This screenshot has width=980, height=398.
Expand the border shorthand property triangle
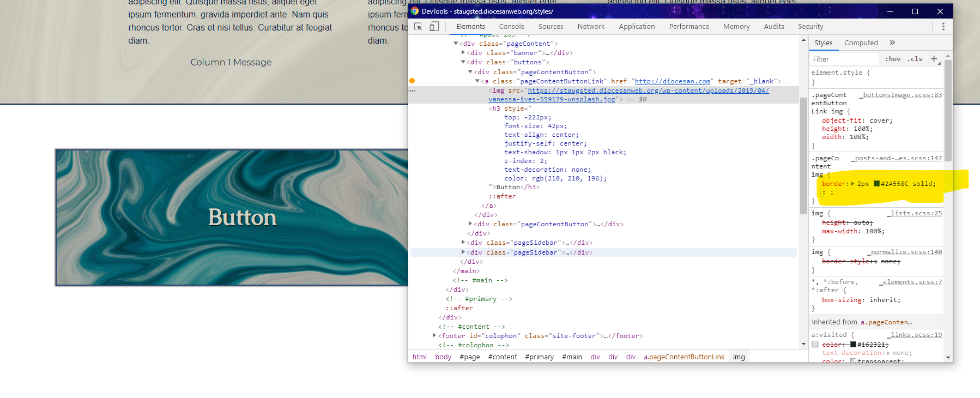pos(852,184)
